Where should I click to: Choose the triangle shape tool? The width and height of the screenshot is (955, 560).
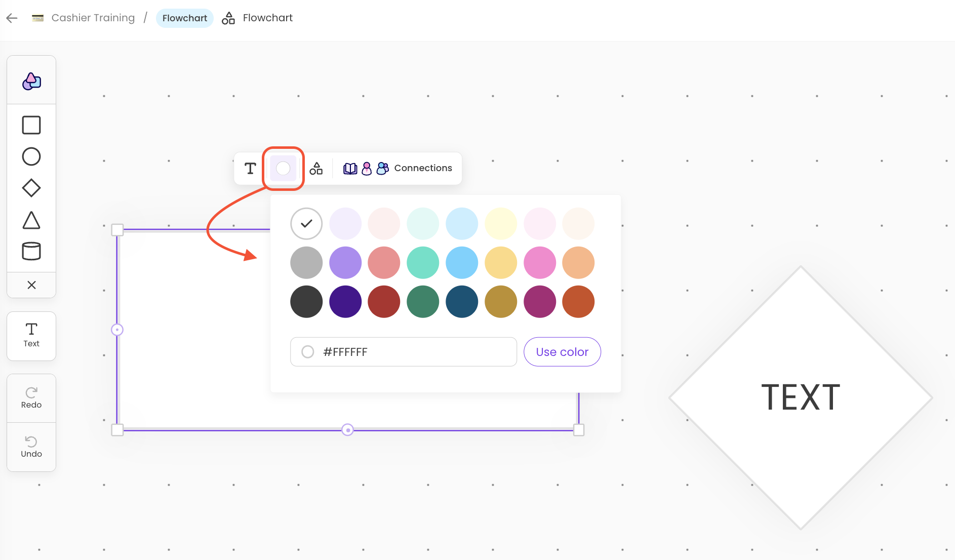pos(31,220)
